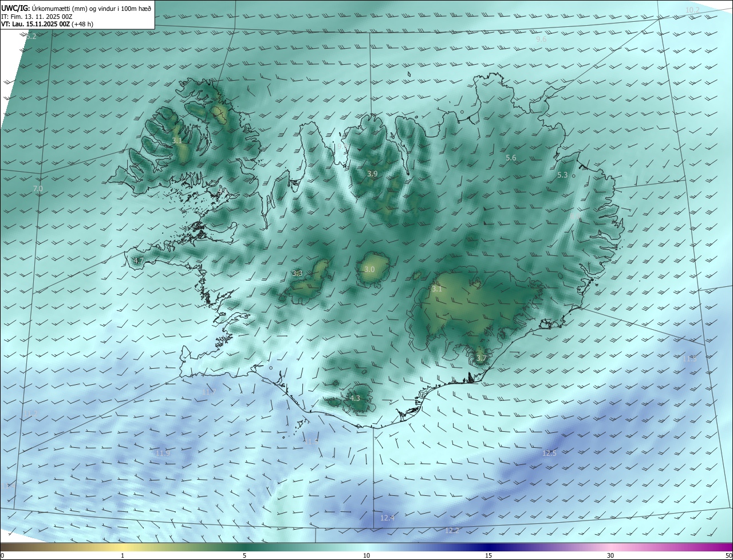Click the 4.7 value on Snæfellsnes peninsula

(x=138, y=261)
